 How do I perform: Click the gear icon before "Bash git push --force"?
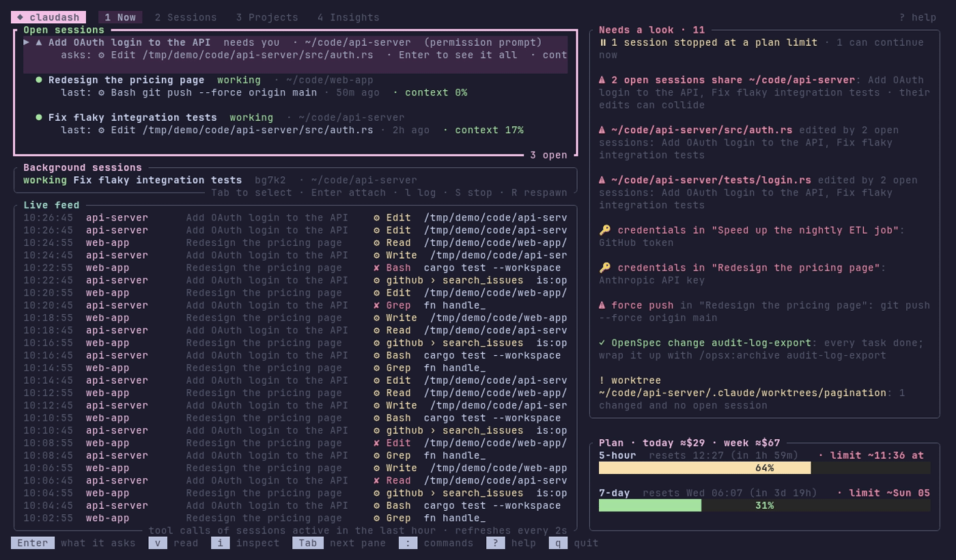(102, 92)
